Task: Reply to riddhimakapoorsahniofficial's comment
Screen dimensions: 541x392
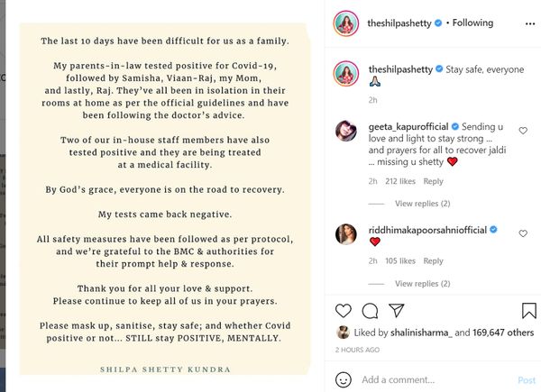Action: pyautogui.click(x=433, y=261)
